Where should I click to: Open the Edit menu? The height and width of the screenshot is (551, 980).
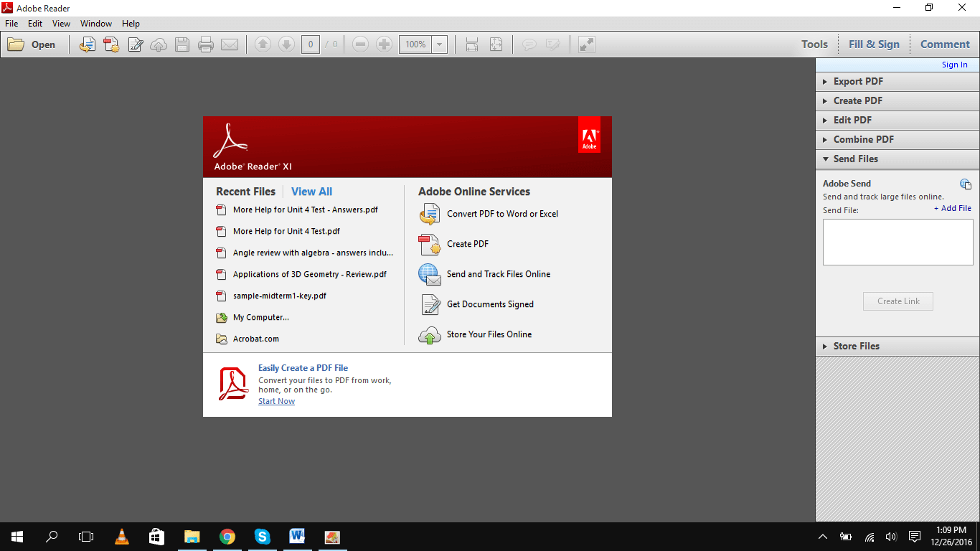[34, 23]
